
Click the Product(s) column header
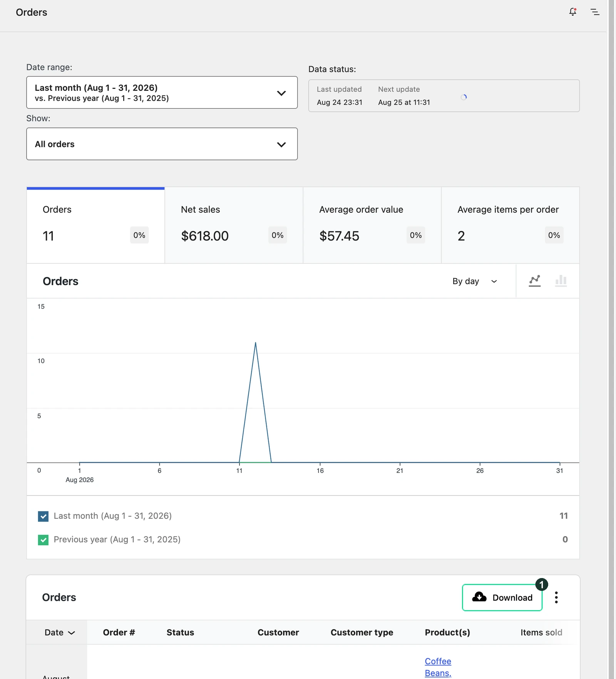point(447,632)
